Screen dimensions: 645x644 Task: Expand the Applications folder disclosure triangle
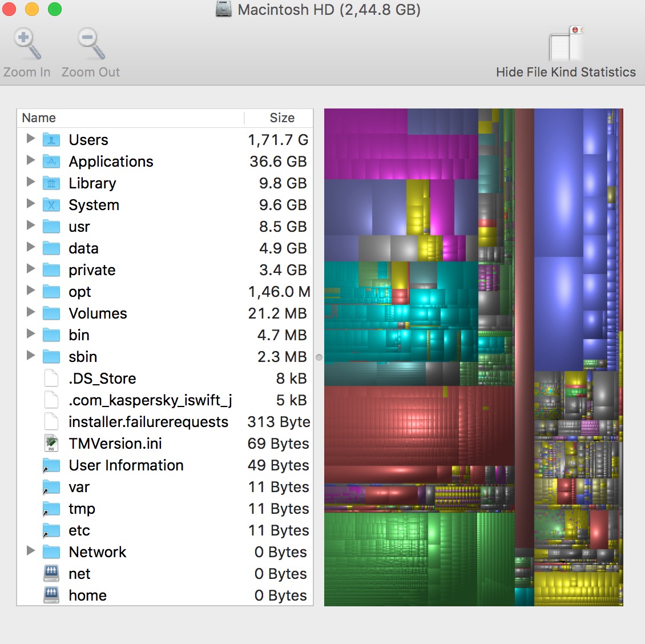31,160
